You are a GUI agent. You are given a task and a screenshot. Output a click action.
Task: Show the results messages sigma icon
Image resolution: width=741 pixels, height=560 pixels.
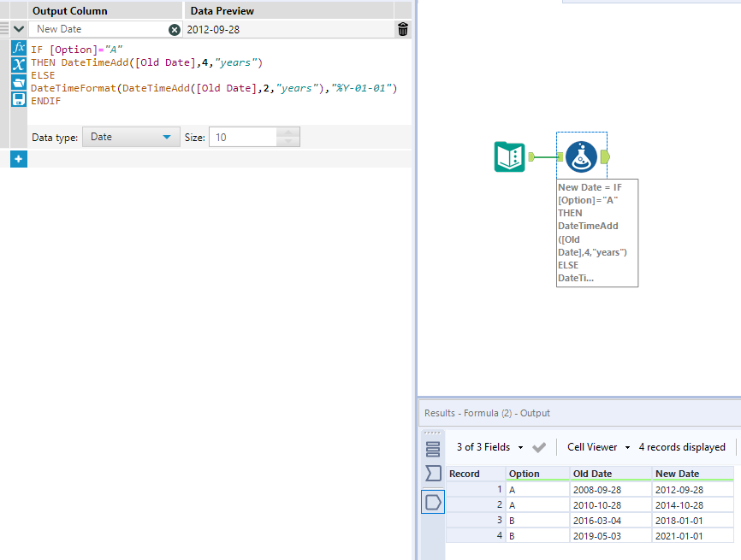(x=433, y=473)
